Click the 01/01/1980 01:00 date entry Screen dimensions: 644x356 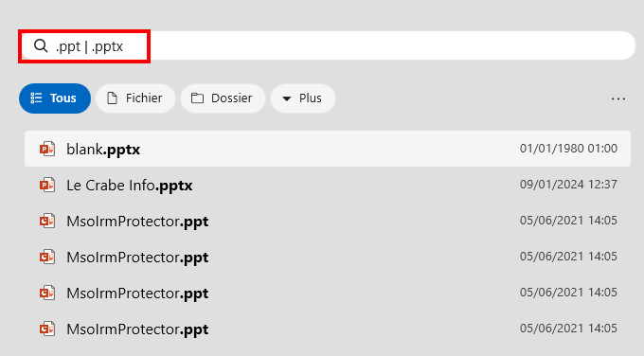pyautogui.click(x=568, y=149)
